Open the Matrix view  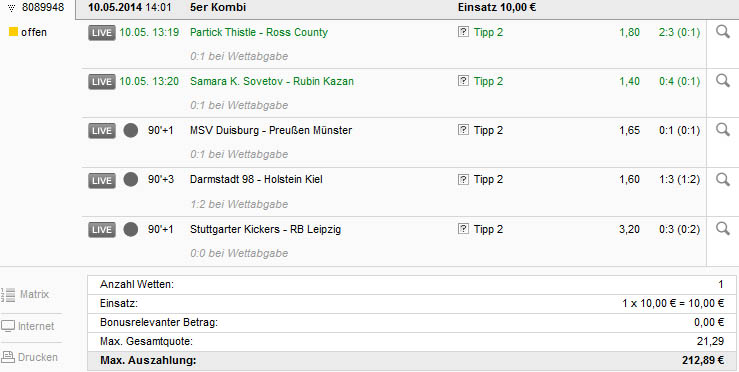25,294
